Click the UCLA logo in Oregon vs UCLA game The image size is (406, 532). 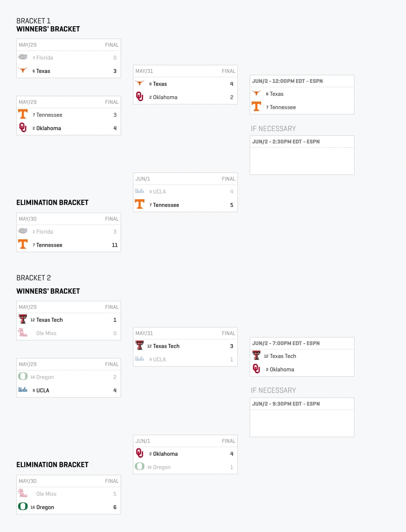[x=23, y=390]
